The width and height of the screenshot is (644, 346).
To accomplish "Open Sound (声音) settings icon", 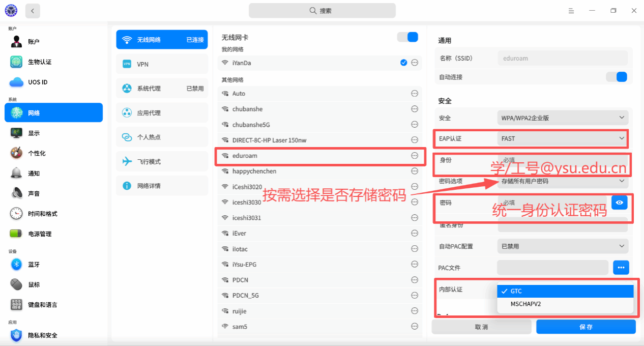I will coord(16,193).
